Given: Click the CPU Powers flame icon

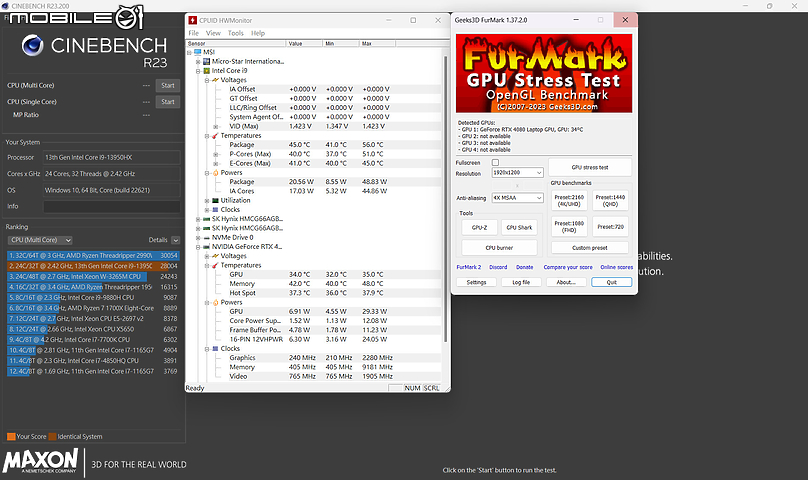Looking at the screenshot, I should [215, 173].
